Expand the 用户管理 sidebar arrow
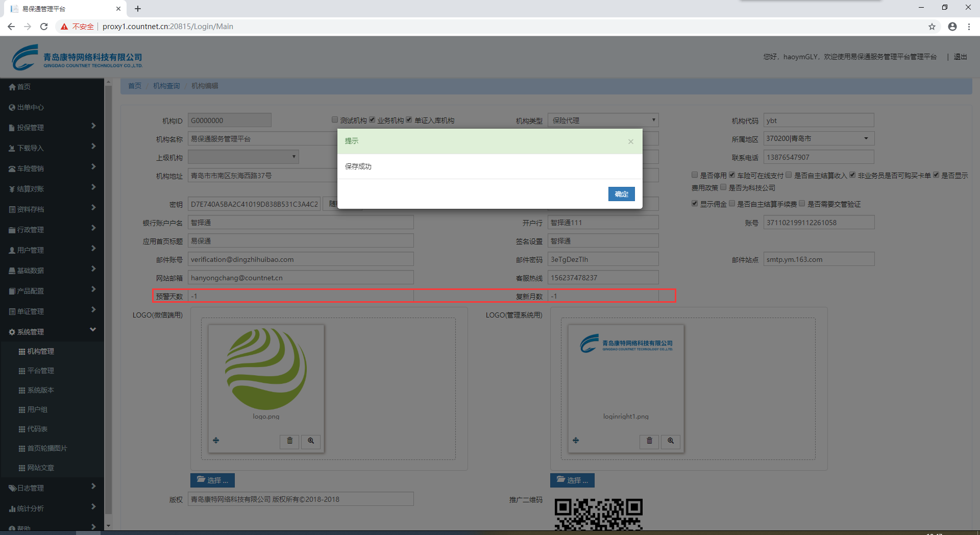 pyautogui.click(x=93, y=249)
